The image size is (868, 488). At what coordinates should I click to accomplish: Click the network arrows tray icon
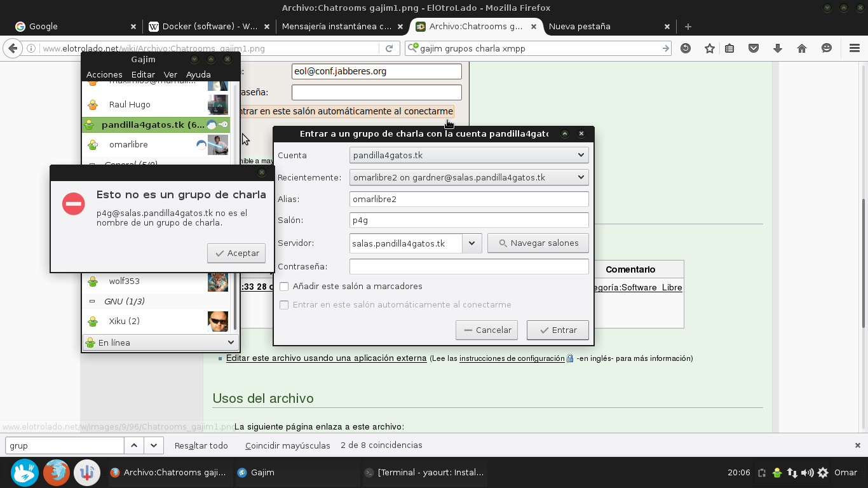792,473
